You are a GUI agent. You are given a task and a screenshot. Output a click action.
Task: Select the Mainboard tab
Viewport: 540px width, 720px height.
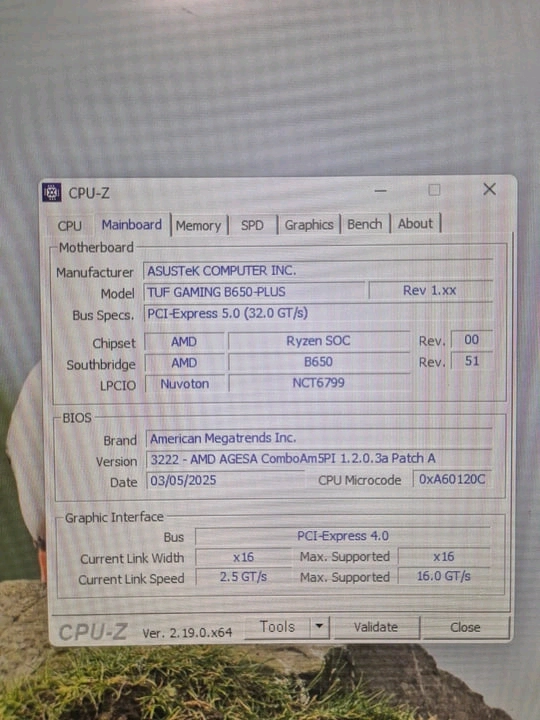(131, 225)
